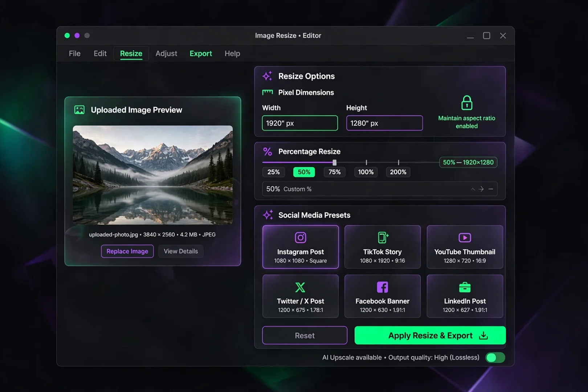Image resolution: width=588 pixels, height=392 pixels.
Task: Click "AI Upscale available" status text
Action: coord(352,358)
